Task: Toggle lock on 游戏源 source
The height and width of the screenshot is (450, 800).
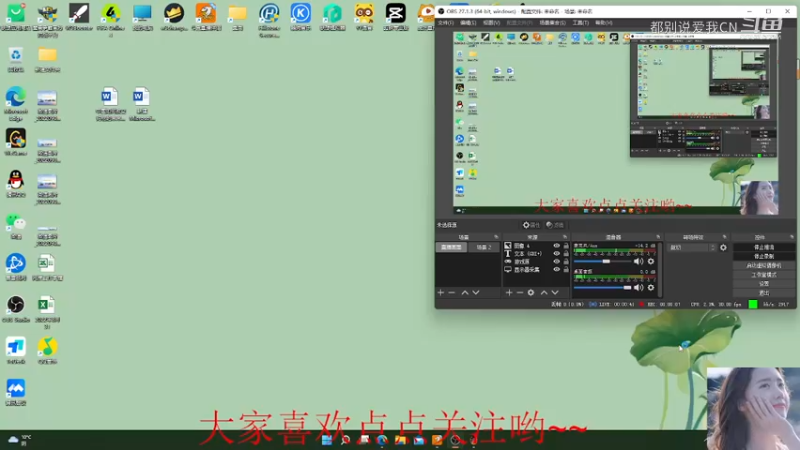Action: (566, 261)
